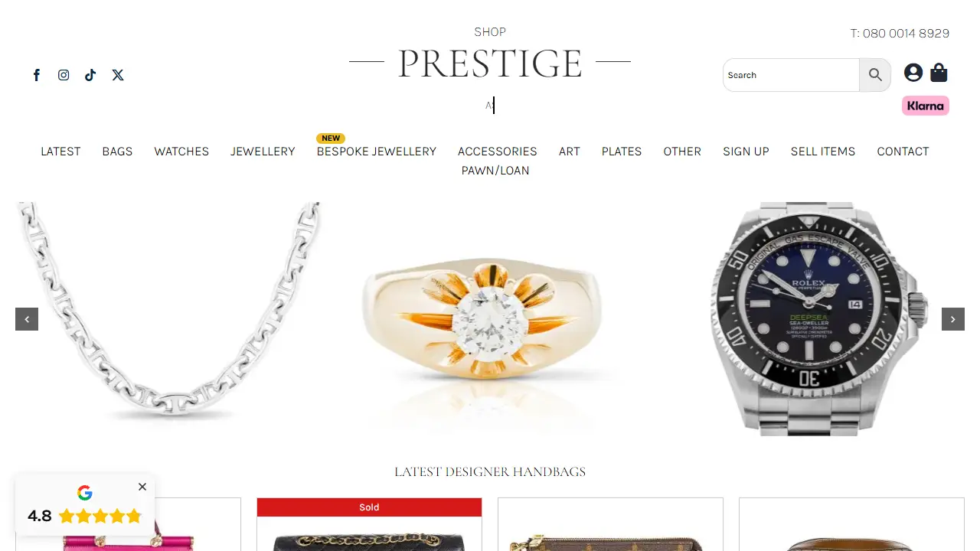
Task: Open the Watches menu
Action: (x=181, y=152)
